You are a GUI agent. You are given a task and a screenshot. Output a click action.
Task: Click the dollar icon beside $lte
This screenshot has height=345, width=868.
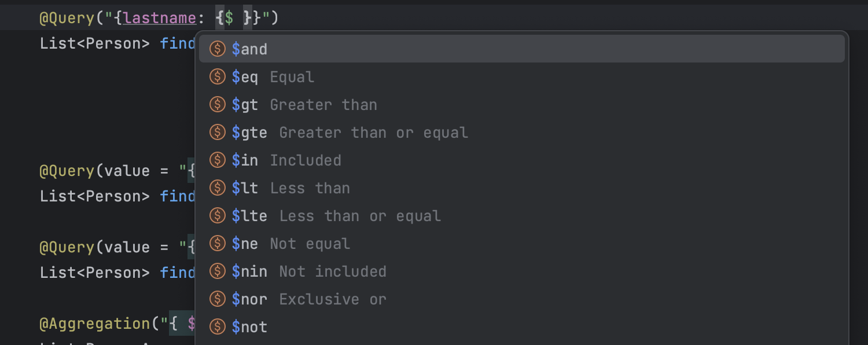(x=217, y=216)
